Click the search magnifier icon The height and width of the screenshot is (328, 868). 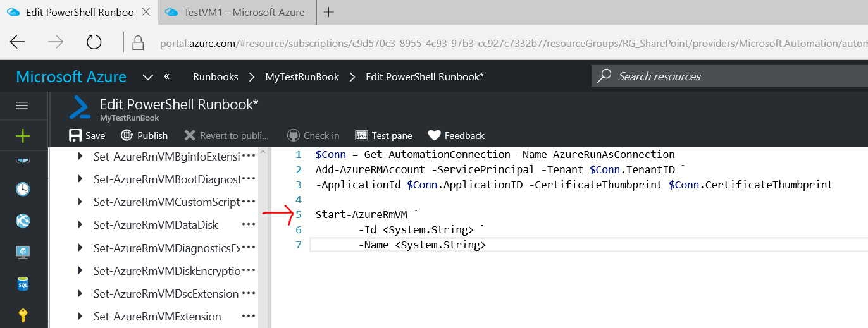click(x=605, y=76)
